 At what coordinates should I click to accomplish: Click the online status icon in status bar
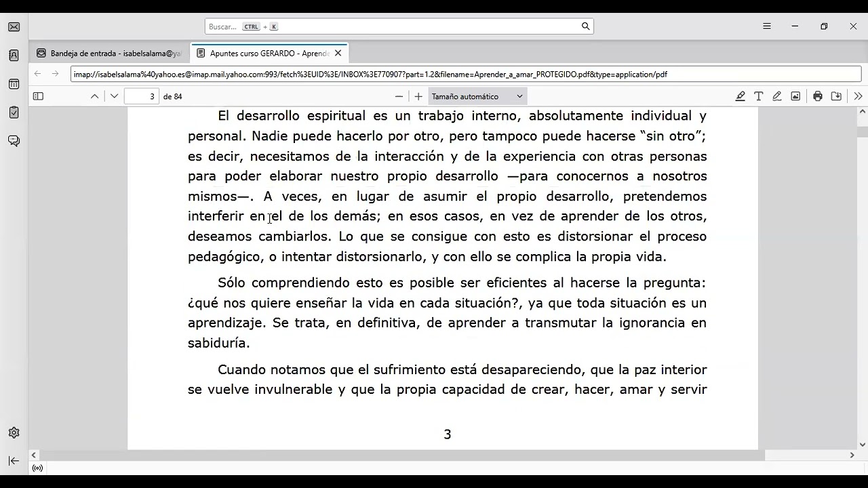click(x=37, y=468)
